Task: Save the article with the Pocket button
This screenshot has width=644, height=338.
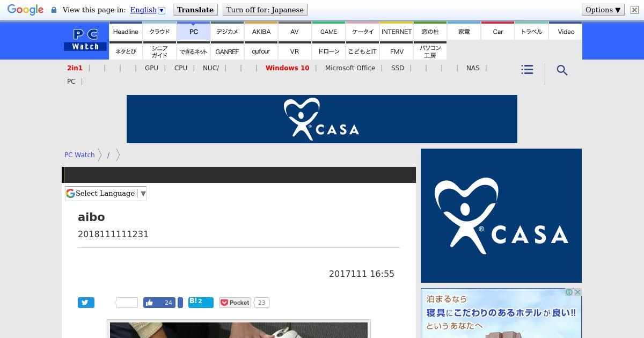Action: (235, 303)
